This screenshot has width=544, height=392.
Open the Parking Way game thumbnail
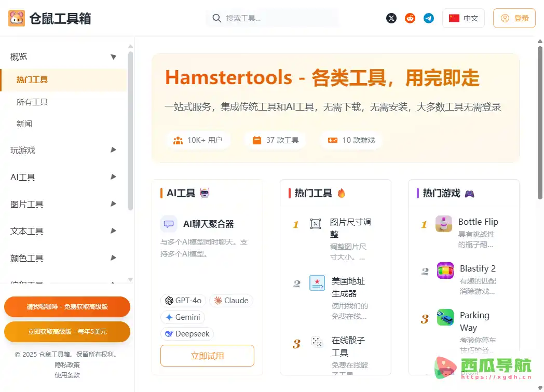(445, 317)
